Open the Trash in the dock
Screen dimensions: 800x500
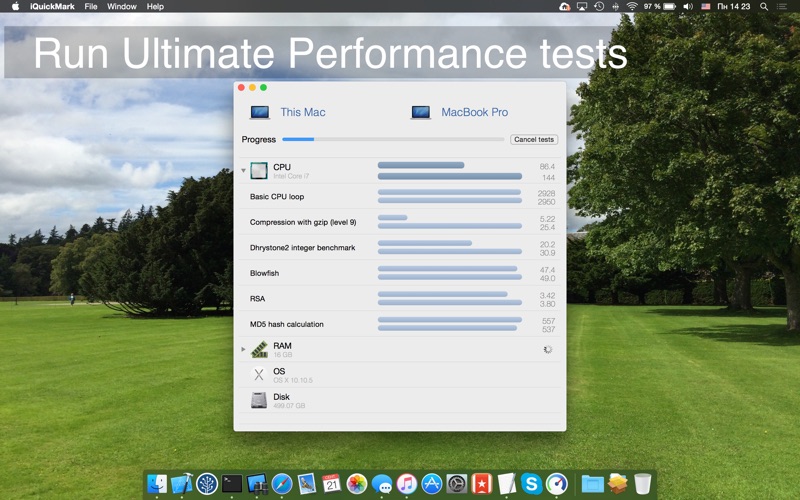(x=642, y=484)
